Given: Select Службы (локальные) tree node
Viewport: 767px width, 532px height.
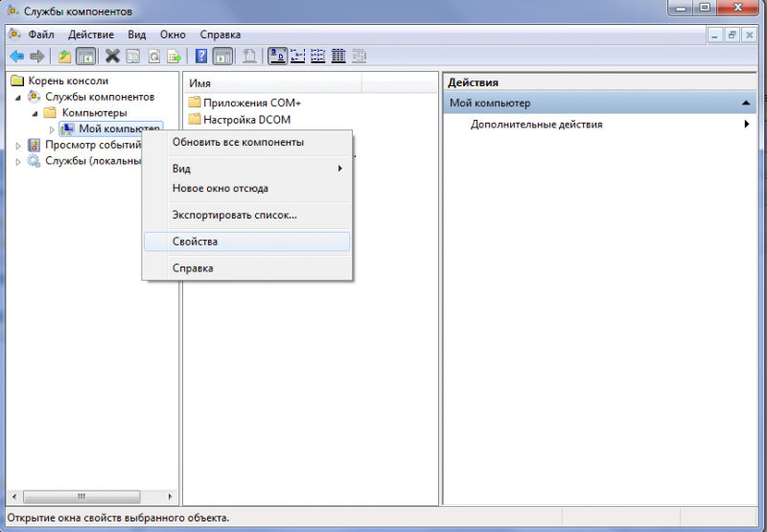Looking at the screenshot, I should pos(93,161).
